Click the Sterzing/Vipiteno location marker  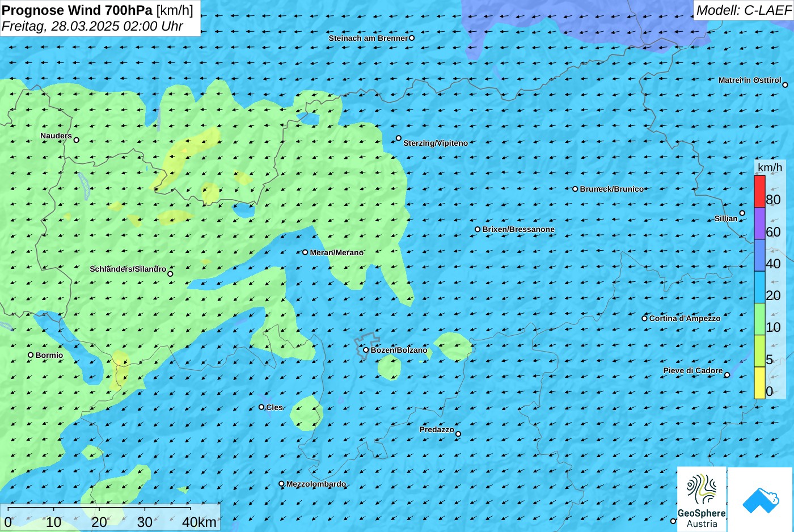399,138
